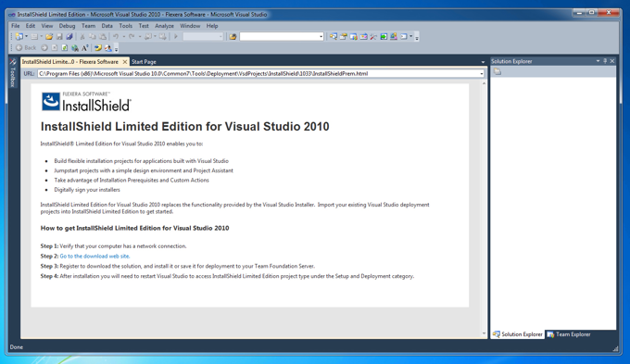630x364 pixels.
Task: Click the Find in Files icon
Action: [x=233, y=36]
